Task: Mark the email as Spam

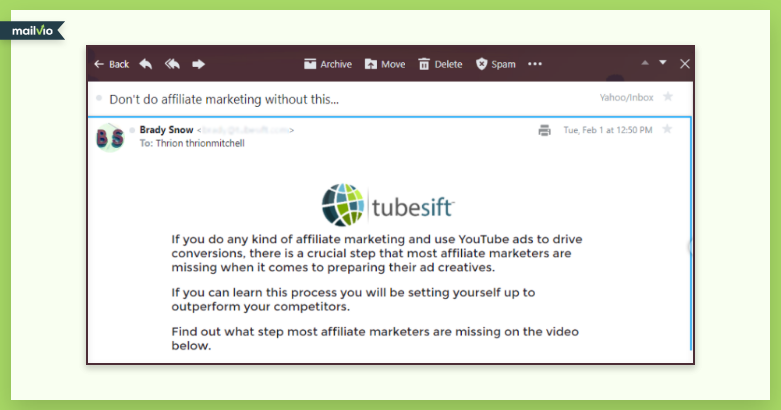Action: (496, 64)
